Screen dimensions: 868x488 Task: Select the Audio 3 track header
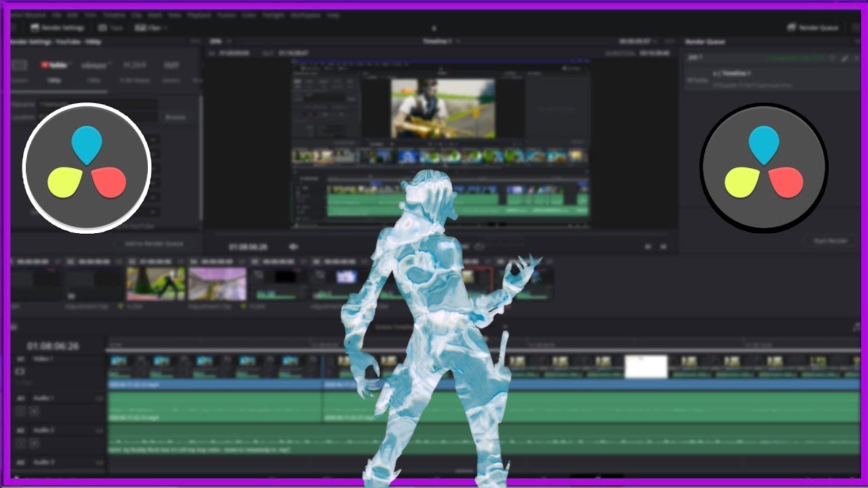pyautogui.click(x=60, y=463)
